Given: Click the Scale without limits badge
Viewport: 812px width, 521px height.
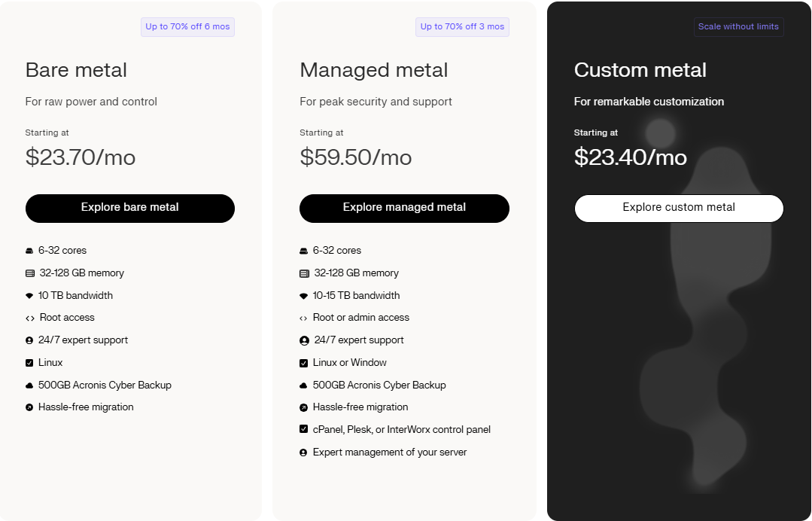Looking at the screenshot, I should pyautogui.click(x=738, y=27).
